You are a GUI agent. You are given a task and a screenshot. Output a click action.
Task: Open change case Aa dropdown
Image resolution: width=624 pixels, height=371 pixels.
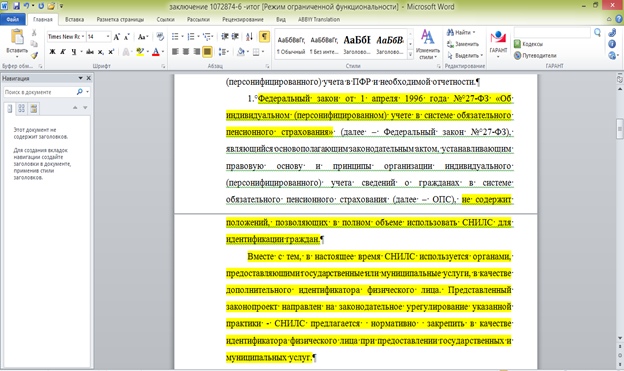click(x=143, y=37)
